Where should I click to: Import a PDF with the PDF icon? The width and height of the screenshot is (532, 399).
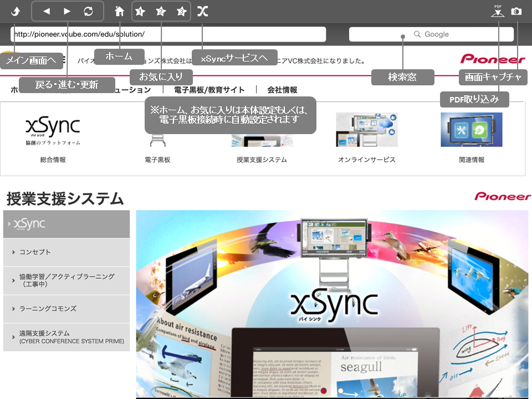[x=498, y=11]
